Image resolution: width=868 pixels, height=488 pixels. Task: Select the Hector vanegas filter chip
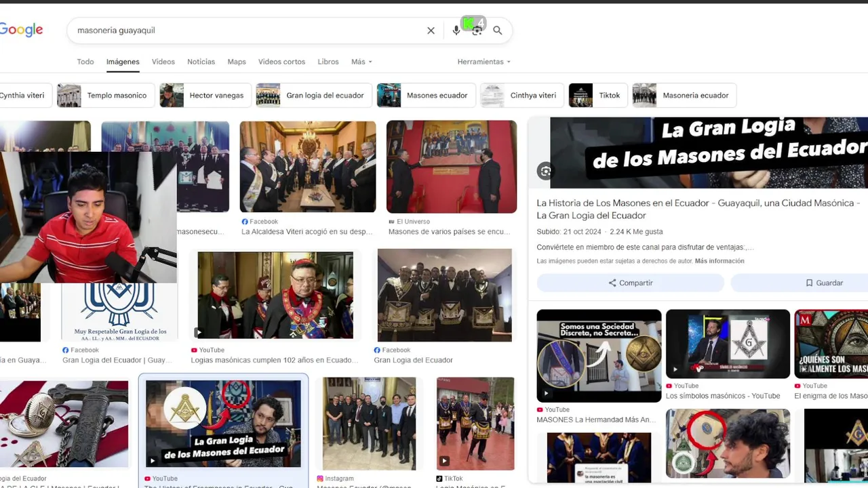[205, 96]
